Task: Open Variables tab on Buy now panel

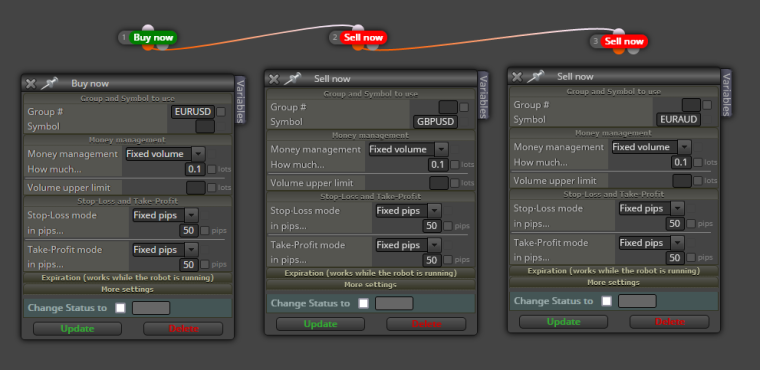Action: 240,100
